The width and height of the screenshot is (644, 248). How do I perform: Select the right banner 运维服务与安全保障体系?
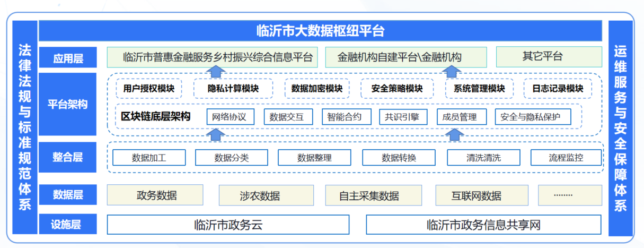620,128
